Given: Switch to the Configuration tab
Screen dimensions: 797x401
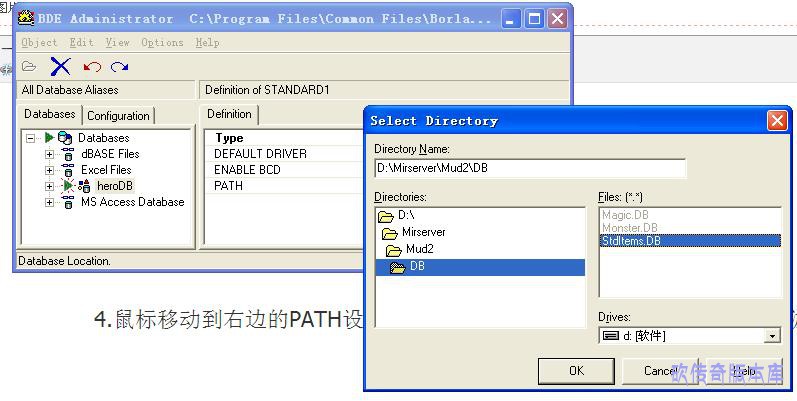Looking at the screenshot, I should click(118, 116).
